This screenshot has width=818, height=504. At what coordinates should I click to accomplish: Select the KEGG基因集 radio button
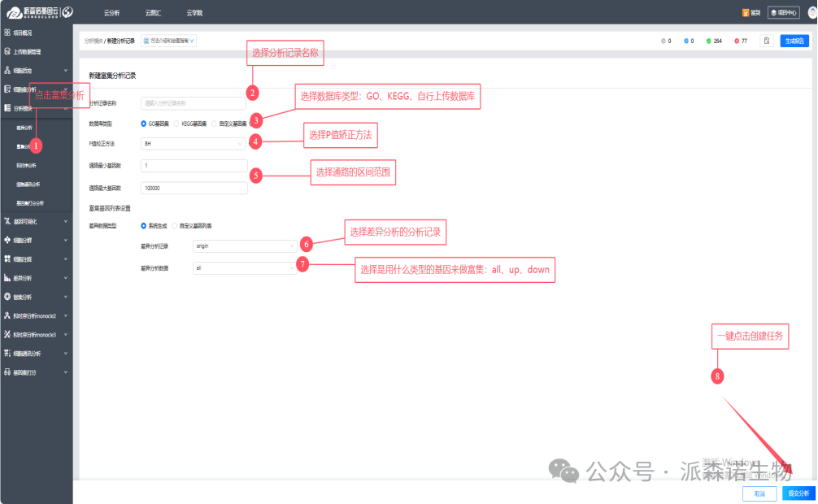tap(176, 124)
